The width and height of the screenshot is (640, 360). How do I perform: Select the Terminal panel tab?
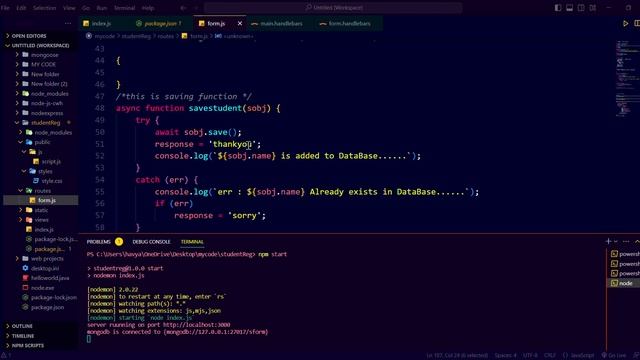coord(192,242)
